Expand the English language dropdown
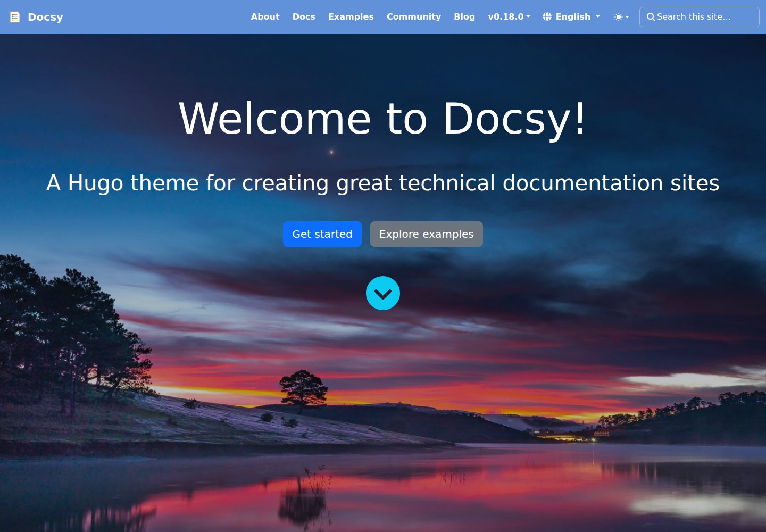 tap(572, 17)
